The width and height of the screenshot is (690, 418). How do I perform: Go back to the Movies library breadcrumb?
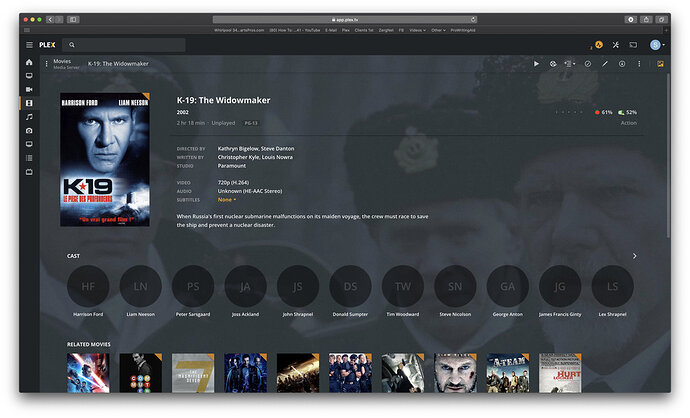click(62, 61)
